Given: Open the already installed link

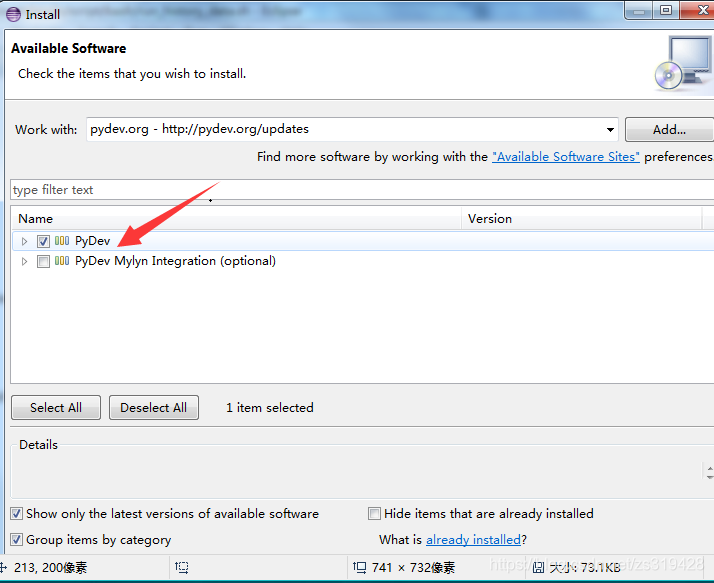Looking at the screenshot, I should tap(473, 540).
